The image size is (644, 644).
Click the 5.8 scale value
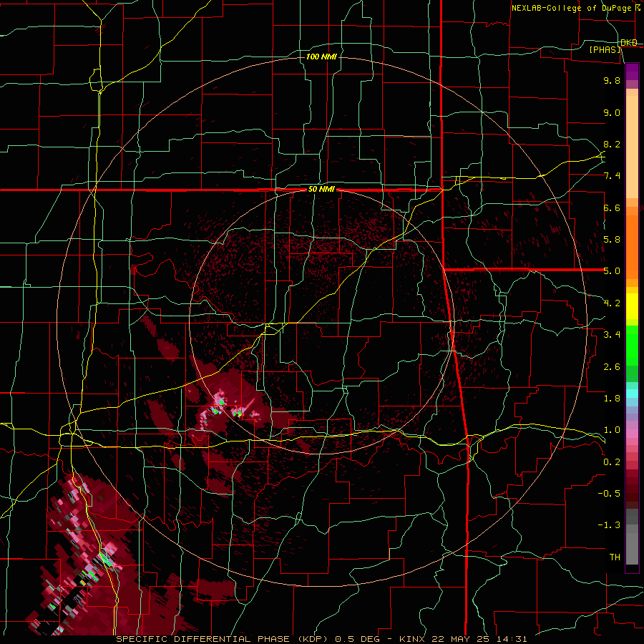[x=612, y=240]
